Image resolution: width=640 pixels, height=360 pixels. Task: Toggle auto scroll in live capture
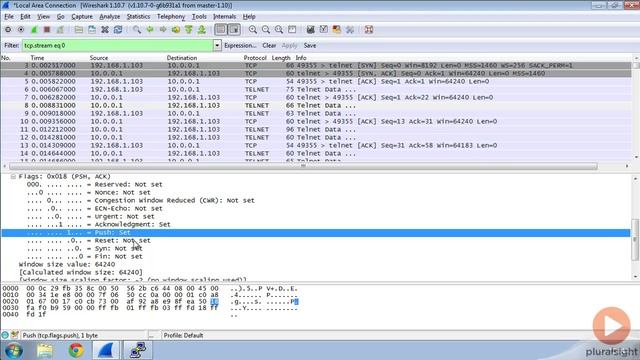(x=234, y=29)
